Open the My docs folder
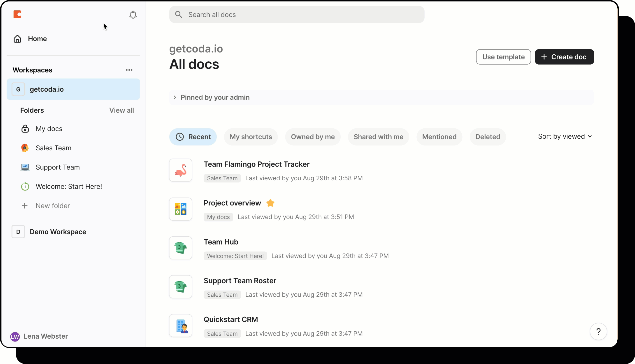The width and height of the screenshot is (635, 364). click(x=49, y=129)
